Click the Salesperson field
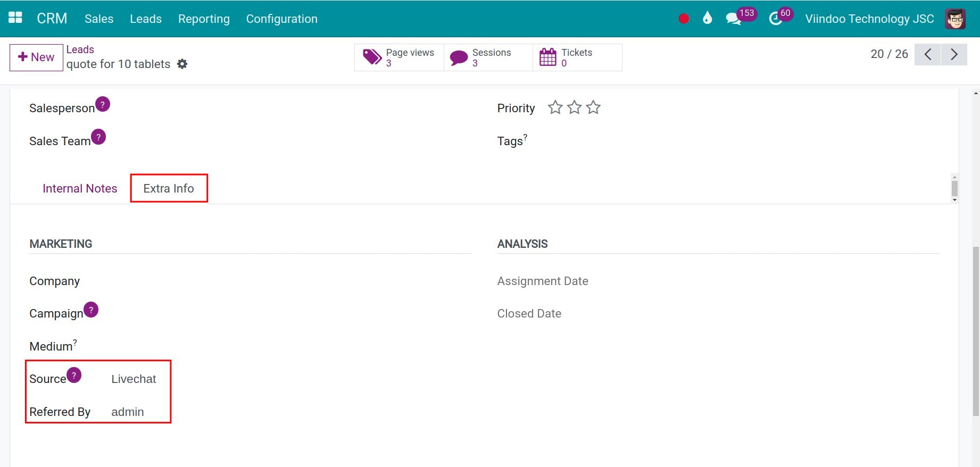Viewport: 980px width, 467px height. tap(290, 108)
